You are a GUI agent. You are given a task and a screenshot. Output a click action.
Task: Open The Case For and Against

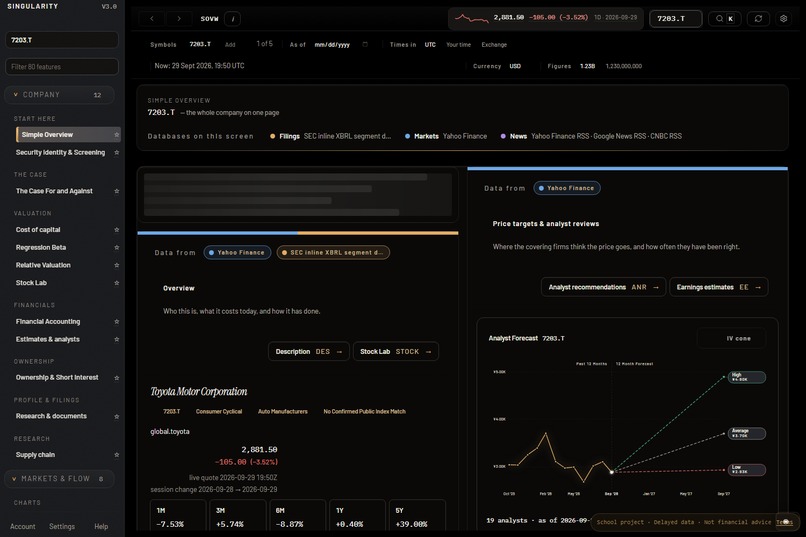pyautogui.click(x=54, y=191)
